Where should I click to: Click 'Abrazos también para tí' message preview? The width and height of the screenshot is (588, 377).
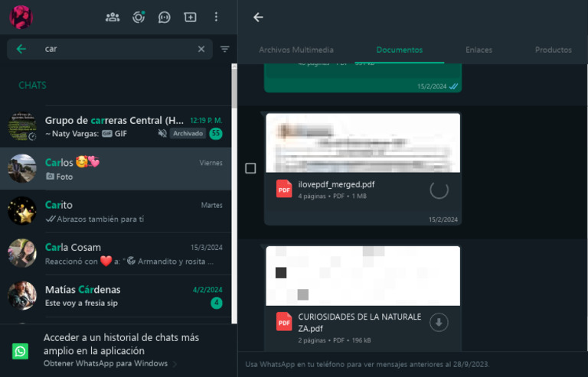[100, 219]
